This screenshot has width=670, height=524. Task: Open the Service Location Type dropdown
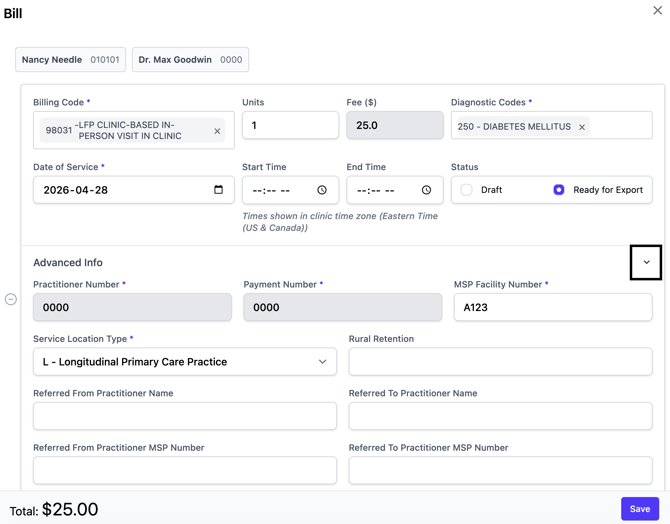click(185, 362)
